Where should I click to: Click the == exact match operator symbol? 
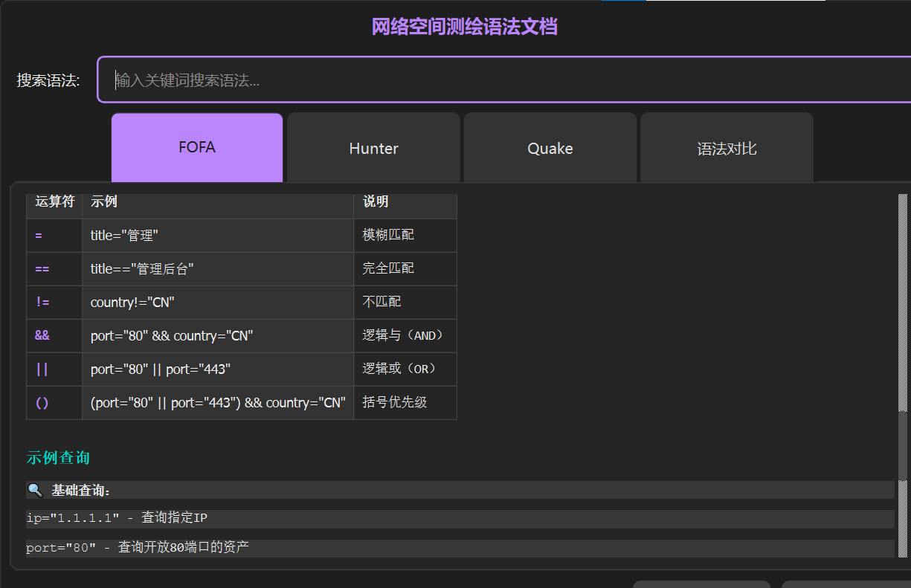pyautogui.click(x=42, y=269)
